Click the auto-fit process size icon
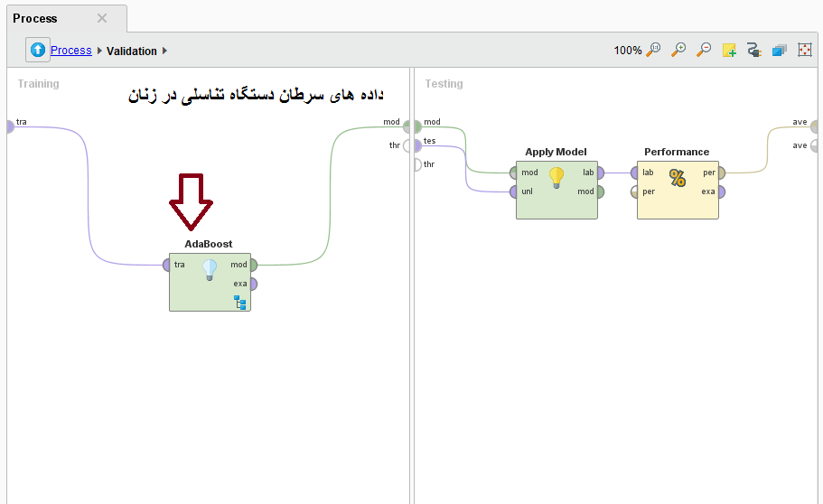 tap(805, 51)
